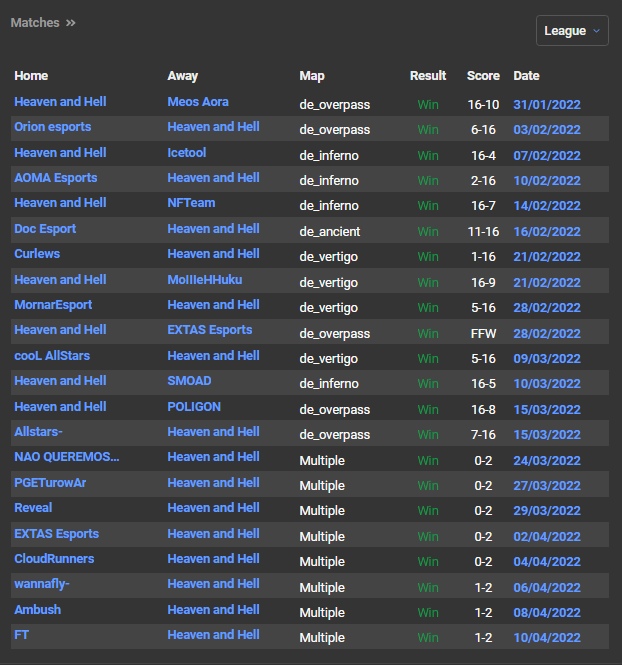
Task: Open the Orion esports team link
Action: [53, 127]
